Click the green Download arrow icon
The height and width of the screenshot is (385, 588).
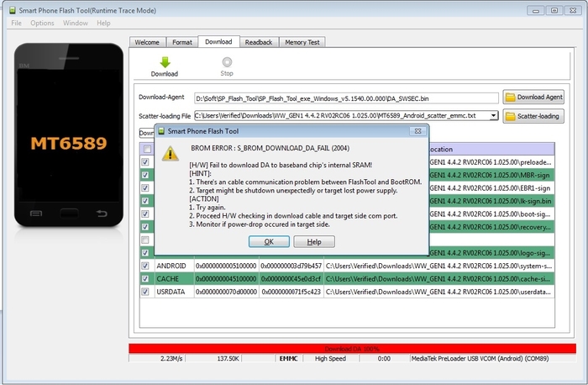coord(165,62)
